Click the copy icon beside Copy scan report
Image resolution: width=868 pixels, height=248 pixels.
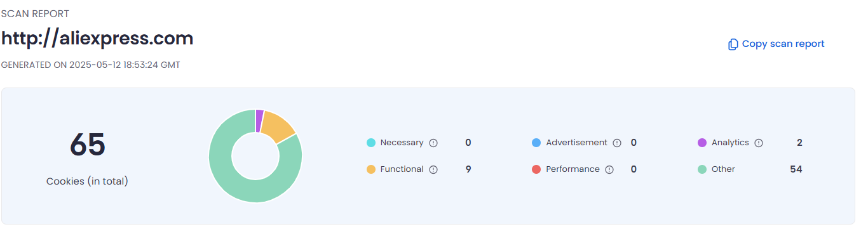733,44
